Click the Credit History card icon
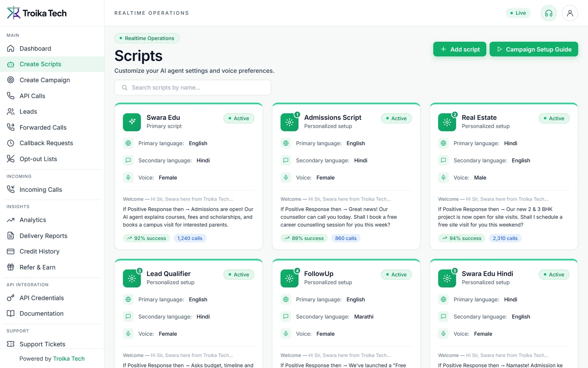 point(11,251)
